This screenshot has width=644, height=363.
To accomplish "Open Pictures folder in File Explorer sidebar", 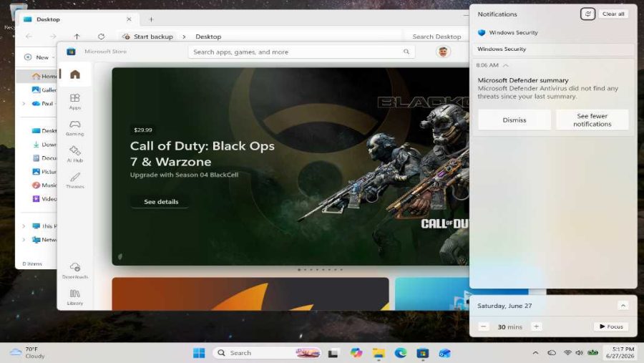I will (44, 171).
